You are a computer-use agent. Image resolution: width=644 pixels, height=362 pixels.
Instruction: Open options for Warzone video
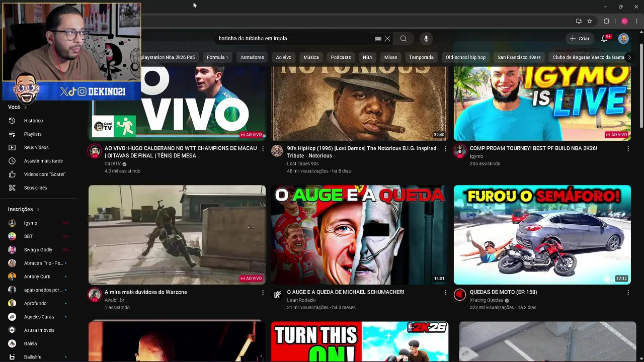(x=263, y=292)
